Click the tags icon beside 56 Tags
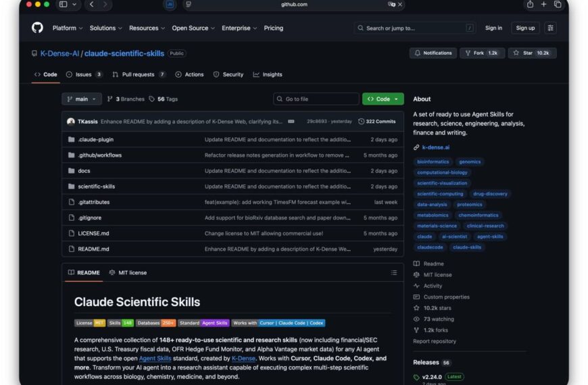This screenshot has height=385, width=588. tap(151, 99)
